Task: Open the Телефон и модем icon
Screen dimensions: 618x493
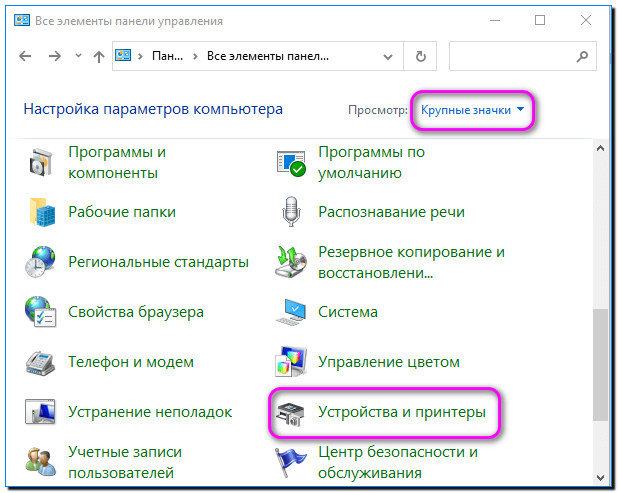Action: click(40, 363)
